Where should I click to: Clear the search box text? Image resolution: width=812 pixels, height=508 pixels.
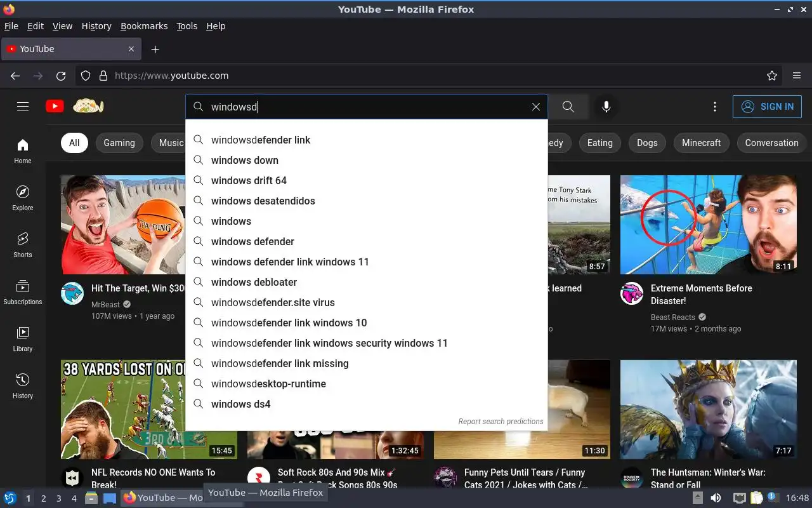[x=536, y=107]
